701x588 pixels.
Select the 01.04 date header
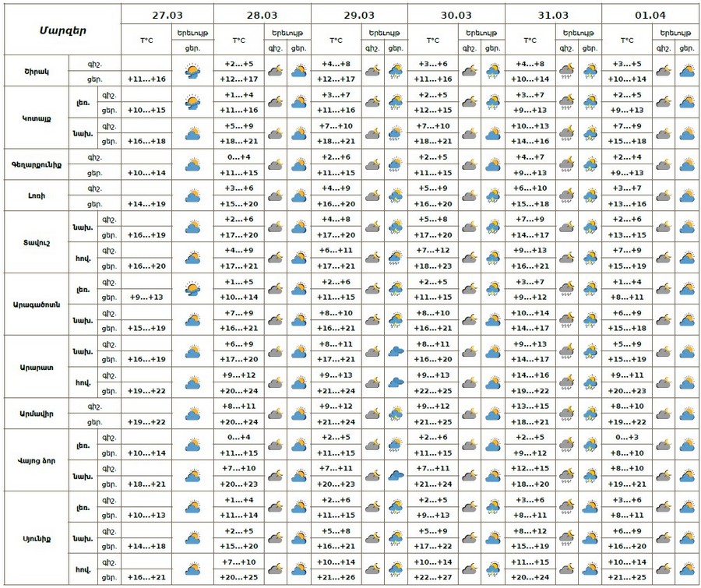pos(650,16)
